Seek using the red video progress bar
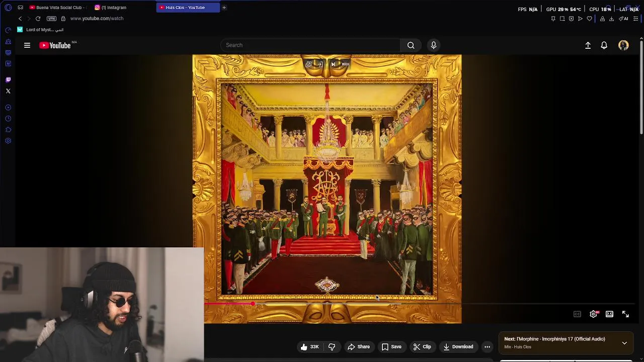The image size is (644, 362). tap(228, 304)
